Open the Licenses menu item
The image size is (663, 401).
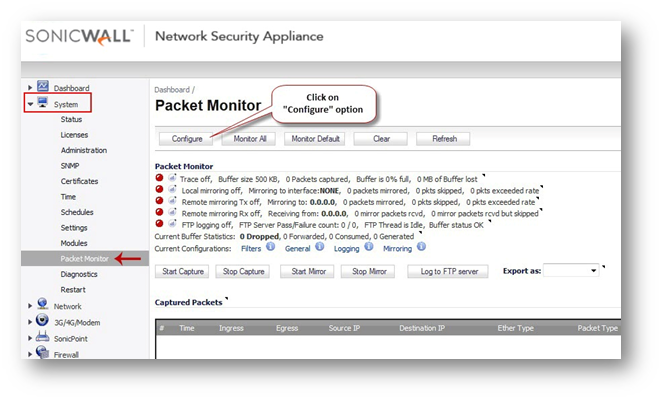pyautogui.click(x=74, y=135)
